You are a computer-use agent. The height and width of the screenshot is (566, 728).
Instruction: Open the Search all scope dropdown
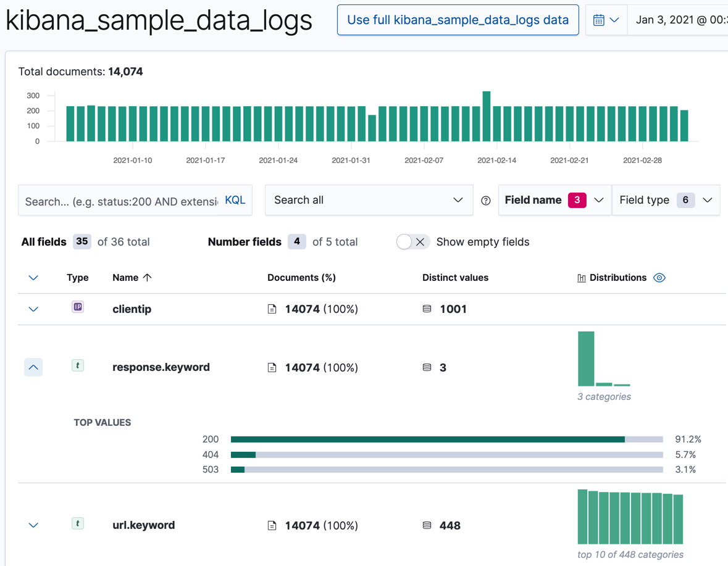369,200
